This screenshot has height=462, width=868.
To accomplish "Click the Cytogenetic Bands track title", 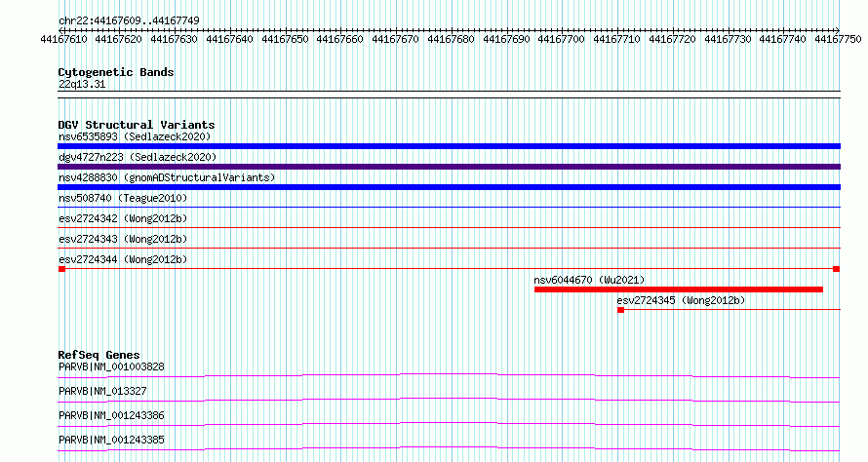I will click(x=116, y=72).
